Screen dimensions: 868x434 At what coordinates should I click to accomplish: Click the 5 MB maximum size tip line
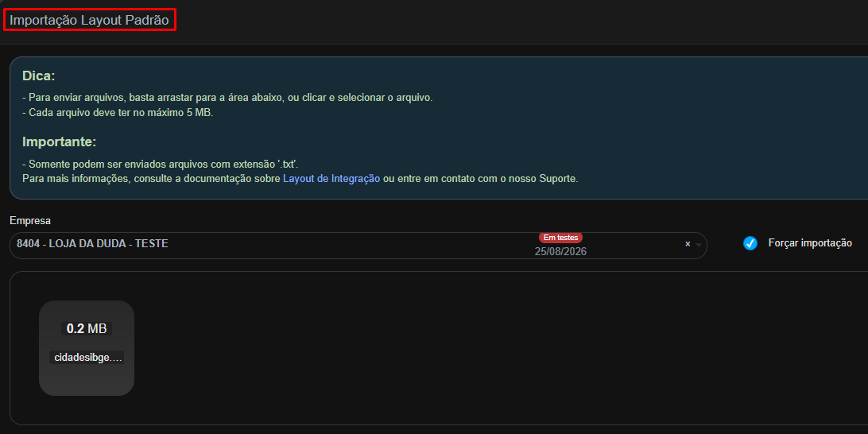tap(118, 112)
